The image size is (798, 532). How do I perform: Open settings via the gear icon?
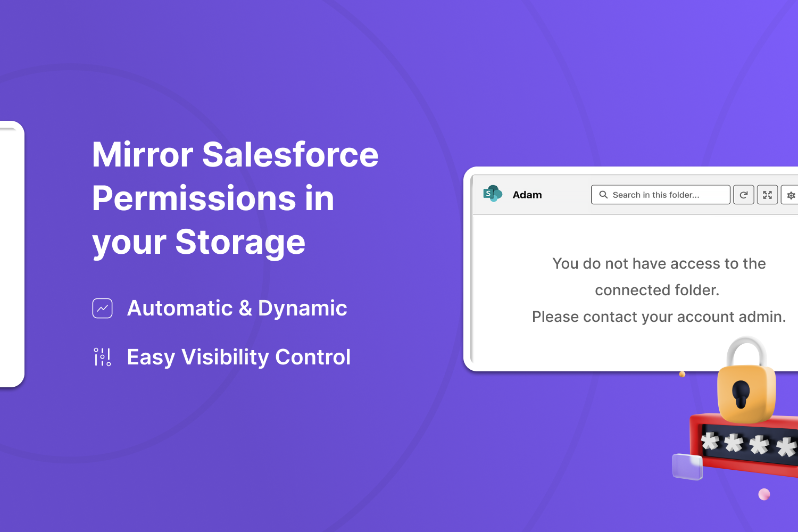pyautogui.click(x=791, y=195)
